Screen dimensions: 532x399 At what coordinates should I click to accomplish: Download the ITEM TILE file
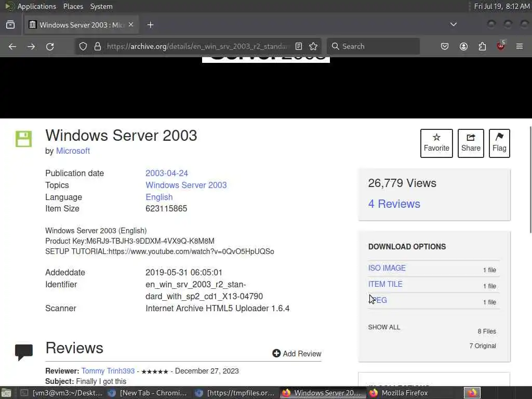click(385, 284)
